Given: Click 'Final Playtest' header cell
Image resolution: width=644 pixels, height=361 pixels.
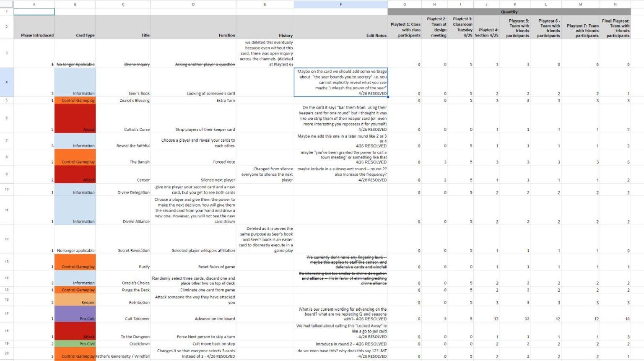Looking at the screenshot, I should click(615, 27).
